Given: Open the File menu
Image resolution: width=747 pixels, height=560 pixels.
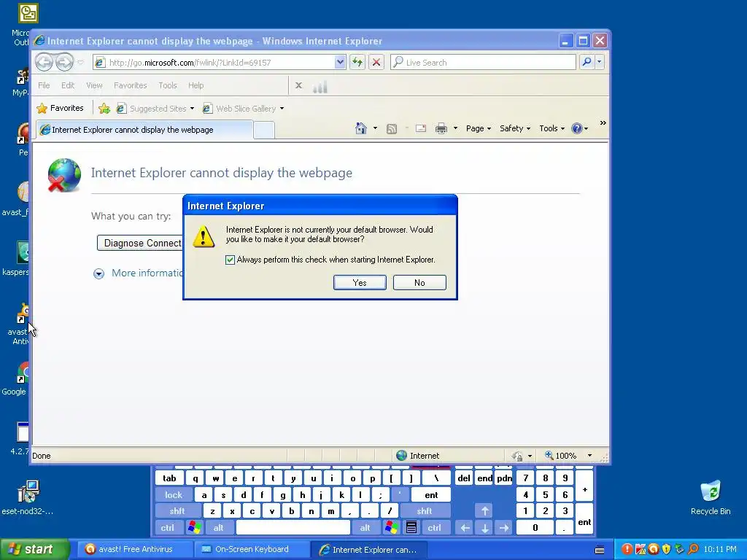Looking at the screenshot, I should pyautogui.click(x=44, y=85).
